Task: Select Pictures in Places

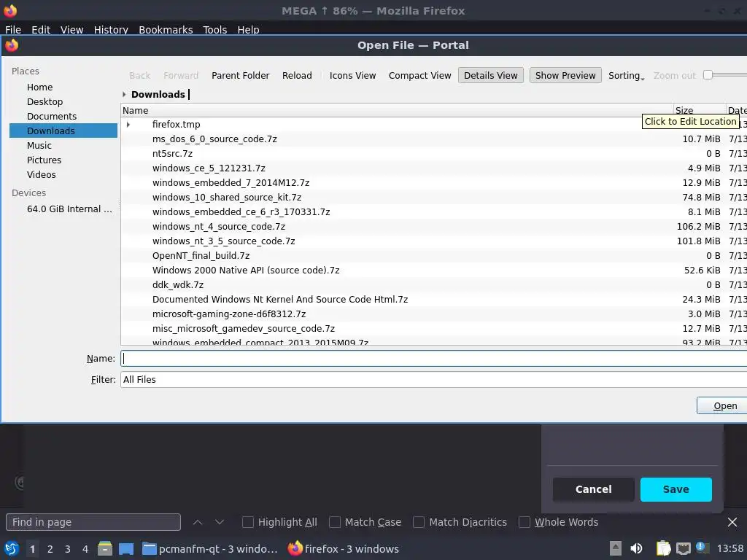Action: click(63, 160)
